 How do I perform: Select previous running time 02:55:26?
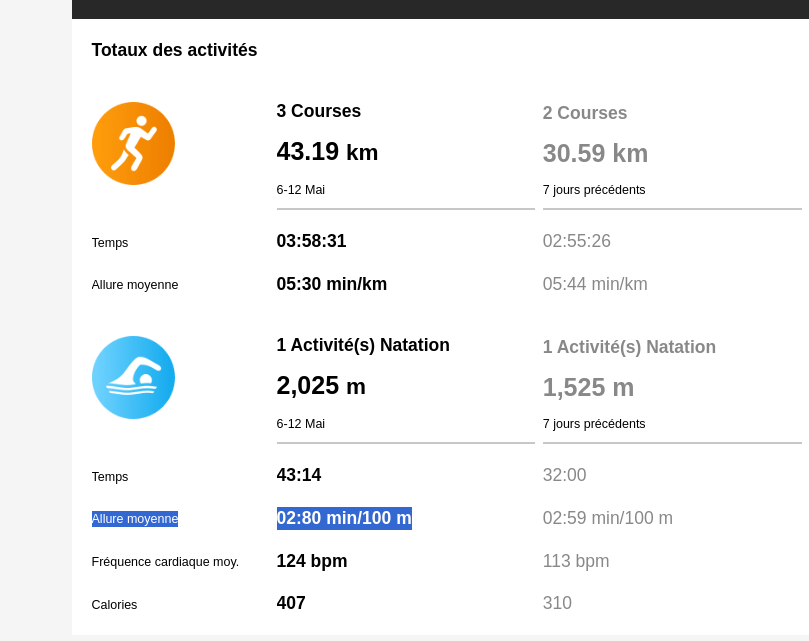pos(576,241)
